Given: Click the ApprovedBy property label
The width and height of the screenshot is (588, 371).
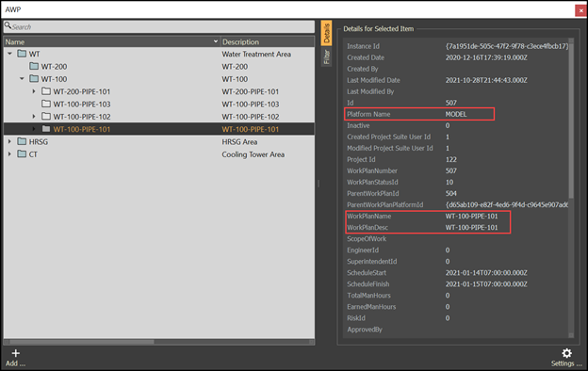Looking at the screenshot, I should (365, 330).
